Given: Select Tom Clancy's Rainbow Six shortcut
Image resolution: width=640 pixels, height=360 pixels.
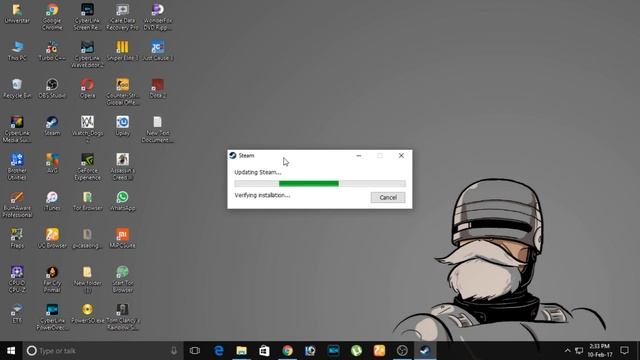Looking at the screenshot, I should [x=122, y=316].
